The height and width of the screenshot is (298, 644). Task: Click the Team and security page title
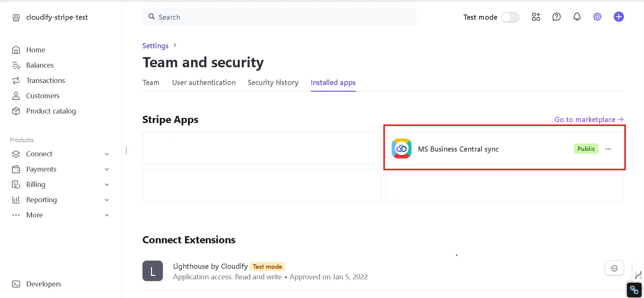click(x=203, y=63)
